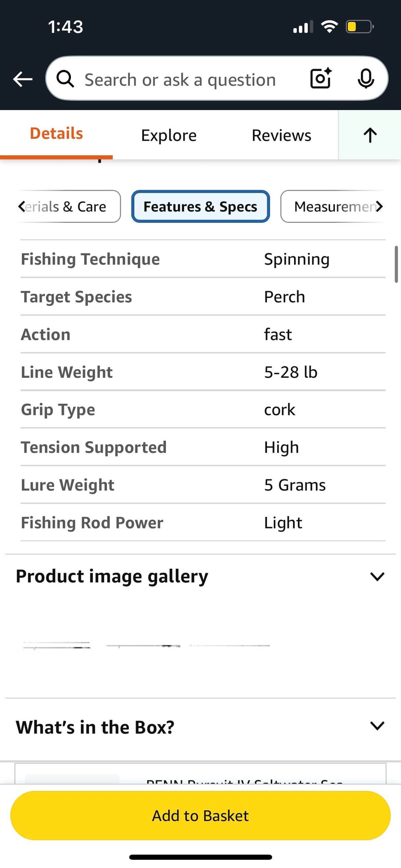
Task: Tap left chevron on category chips
Action: click(x=22, y=207)
